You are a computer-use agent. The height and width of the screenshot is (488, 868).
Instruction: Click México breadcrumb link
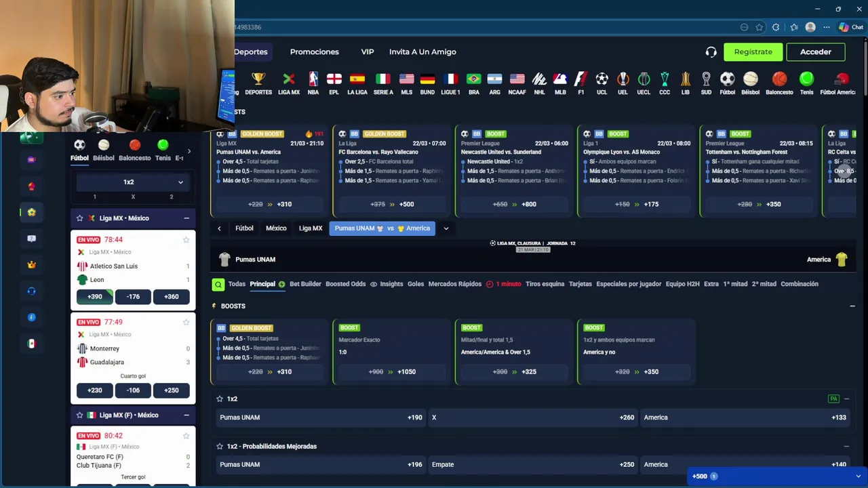(x=276, y=228)
